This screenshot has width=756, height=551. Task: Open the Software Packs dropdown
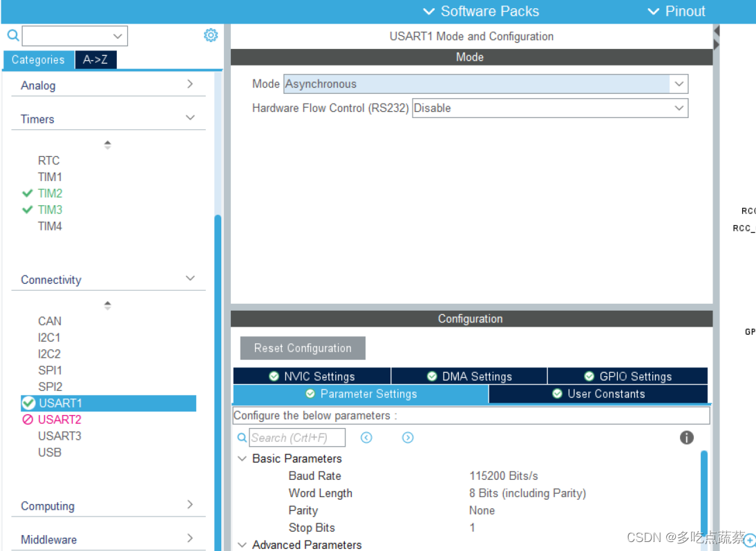481,11
